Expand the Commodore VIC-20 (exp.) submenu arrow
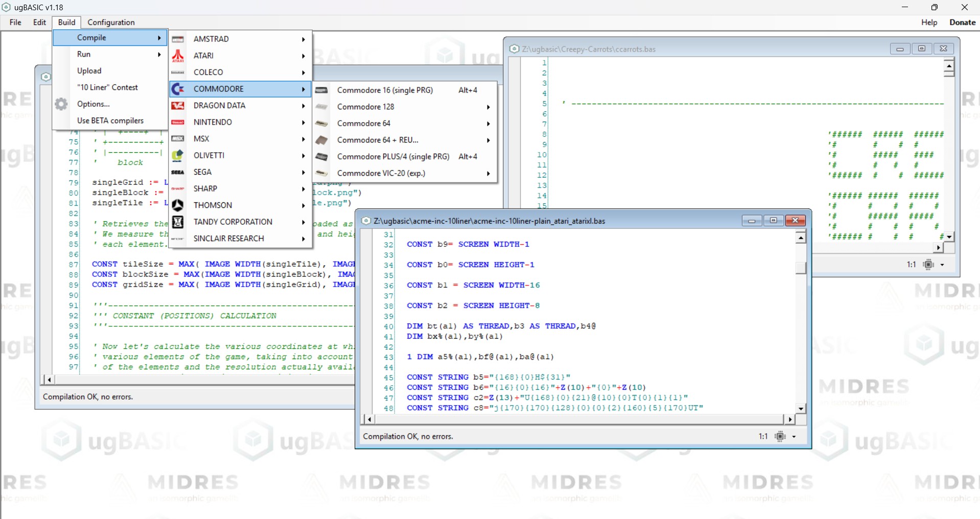 488,174
